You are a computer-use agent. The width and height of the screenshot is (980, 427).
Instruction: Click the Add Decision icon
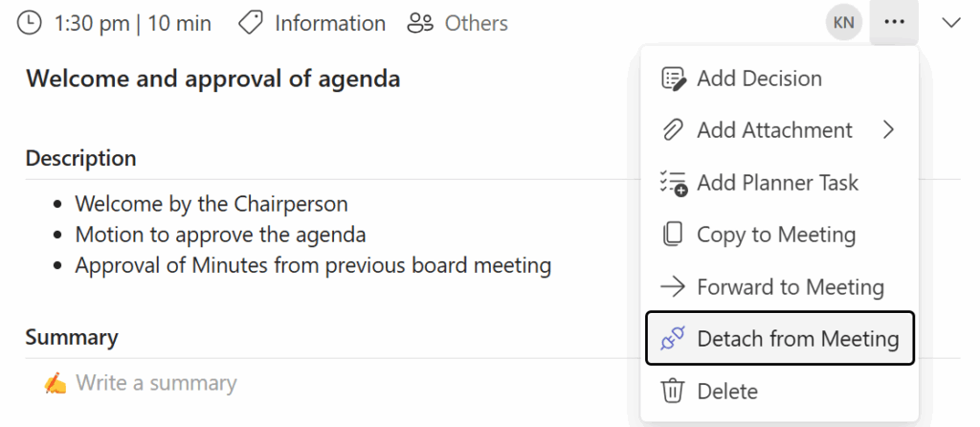point(674,79)
